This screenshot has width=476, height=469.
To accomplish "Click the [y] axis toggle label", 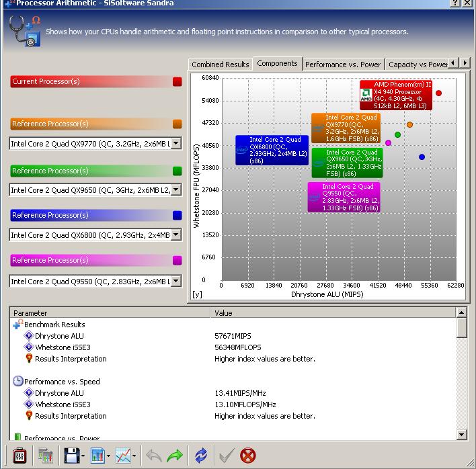I will (x=197, y=294).
